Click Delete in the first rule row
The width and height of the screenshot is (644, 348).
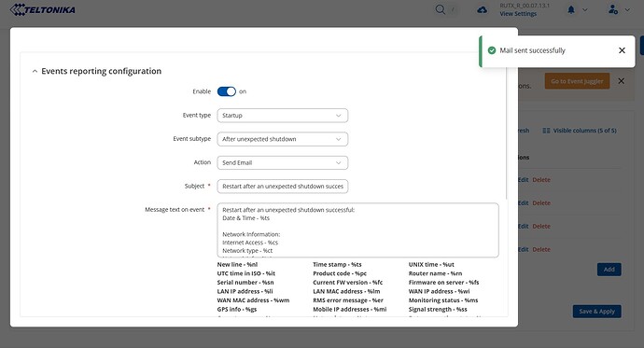click(x=541, y=180)
